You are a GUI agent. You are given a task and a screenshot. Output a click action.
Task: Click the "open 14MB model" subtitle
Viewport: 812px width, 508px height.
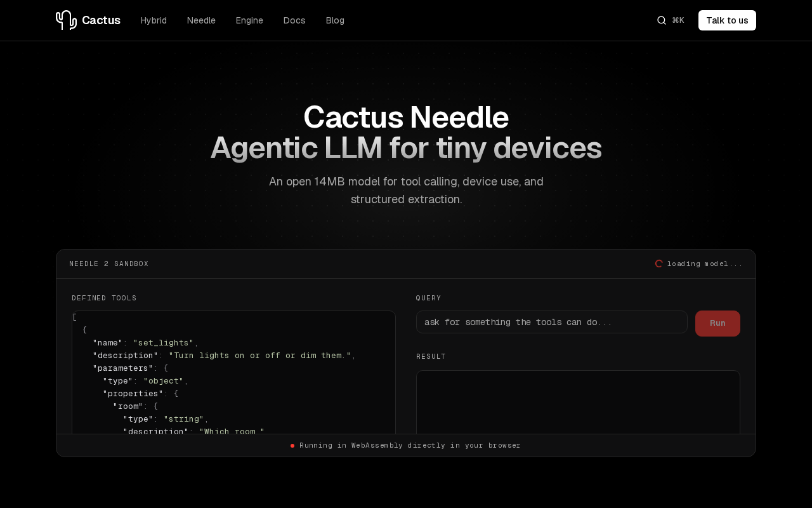[x=406, y=190]
